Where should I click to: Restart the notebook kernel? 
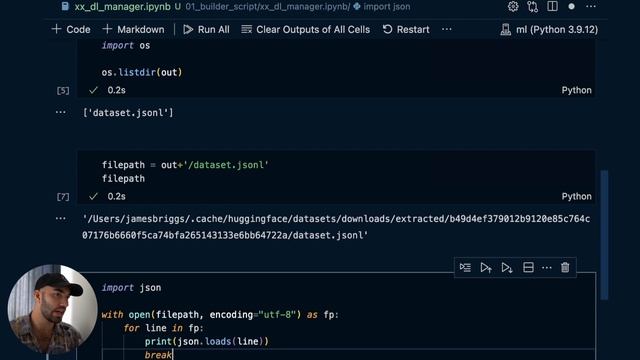(406, 29)
